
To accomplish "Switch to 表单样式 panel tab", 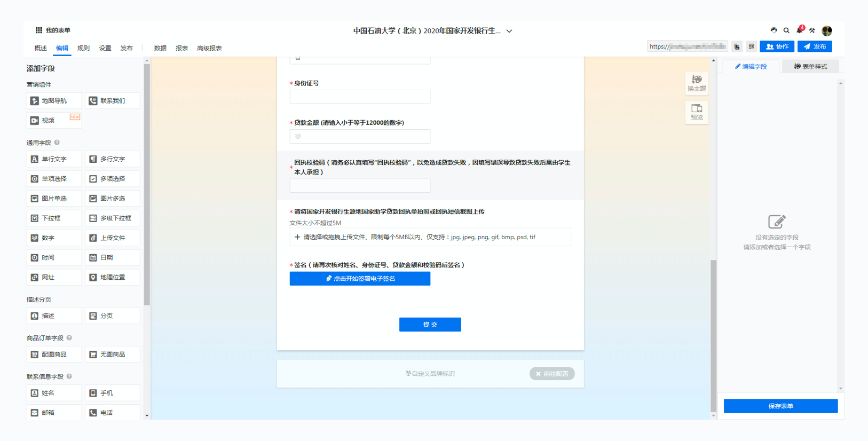I will pyautogui.click(x=810, y=67).
